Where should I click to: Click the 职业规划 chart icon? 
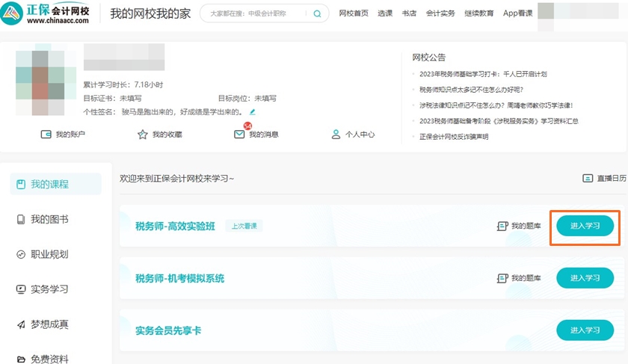[x=21, y=254]
